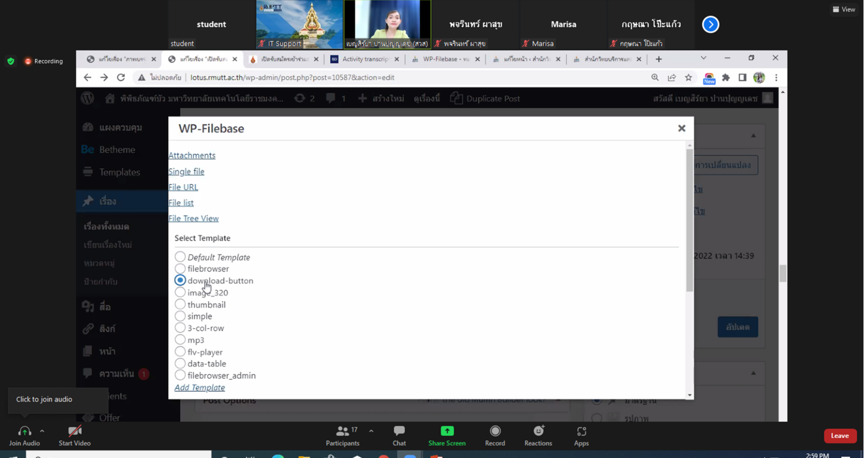Leave the Zoom meeting
The height and width of the screenshot is (458, 868).
(840, 436)
